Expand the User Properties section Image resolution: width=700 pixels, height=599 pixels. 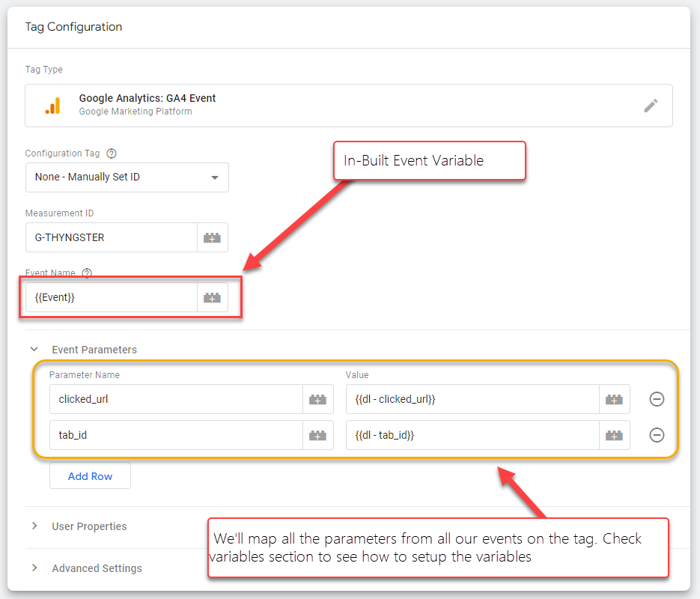point(34,526)
